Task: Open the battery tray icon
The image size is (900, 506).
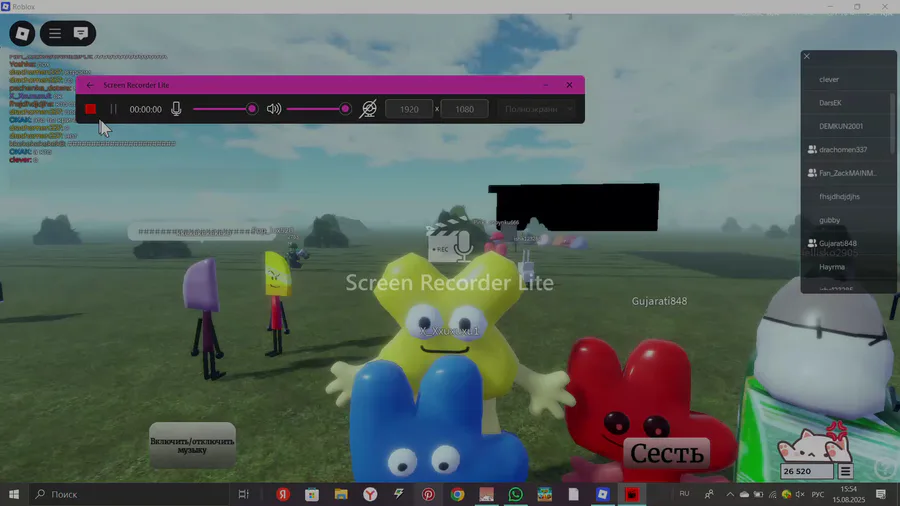Action: click(x=758, y=494)
